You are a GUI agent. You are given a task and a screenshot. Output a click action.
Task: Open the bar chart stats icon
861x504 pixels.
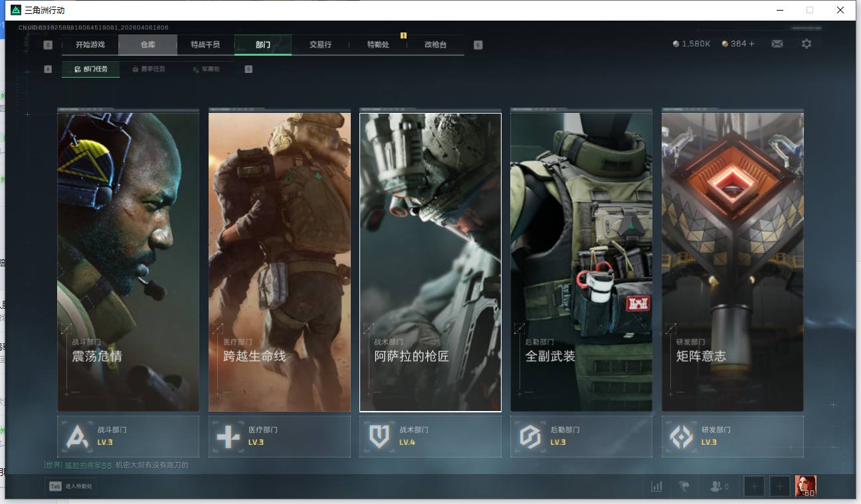(656, 486)
